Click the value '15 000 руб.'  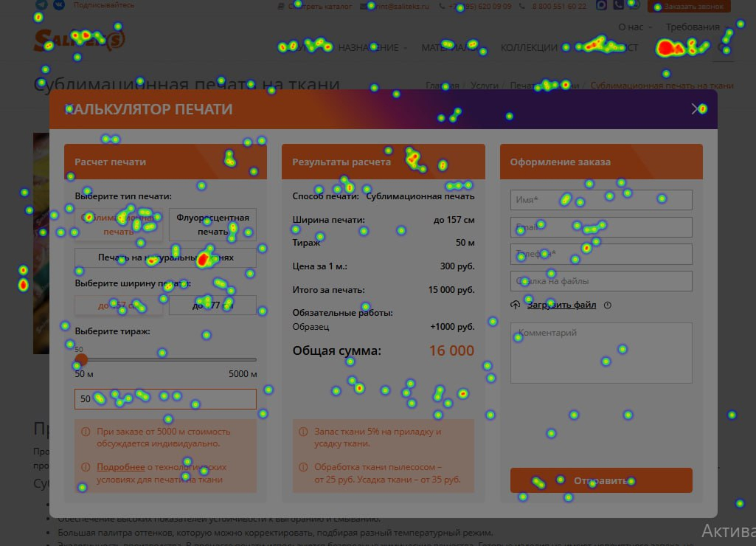tap(451, 290)
